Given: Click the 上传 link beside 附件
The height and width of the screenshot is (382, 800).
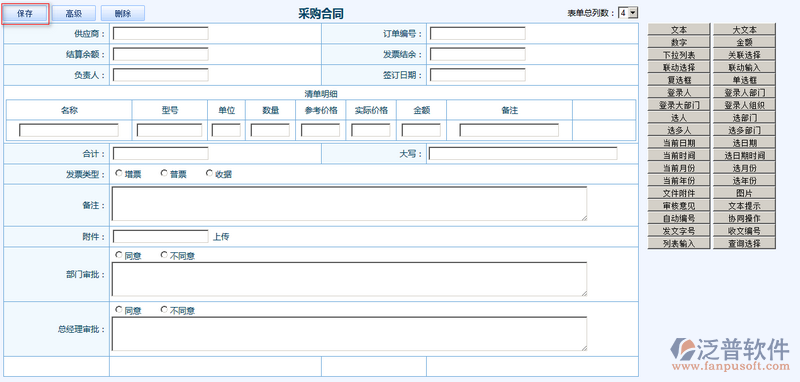Looking at the screenshot, I should (x=221, y=237).
